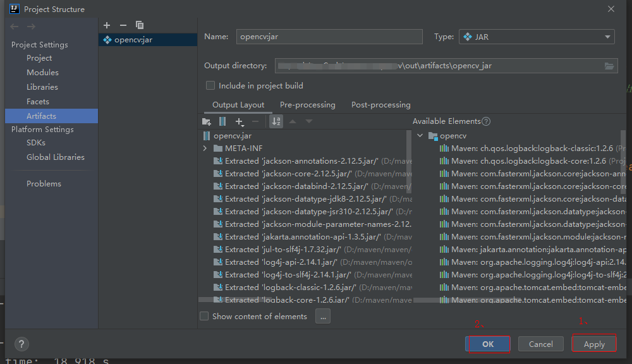
Task: Move the layout element up
Action: click(293, 121)
